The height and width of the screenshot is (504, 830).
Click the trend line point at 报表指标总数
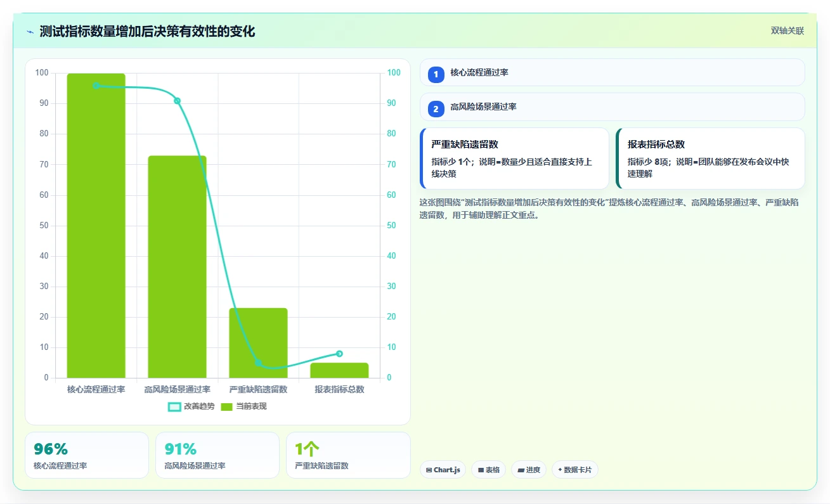click(x=339, y=354)
